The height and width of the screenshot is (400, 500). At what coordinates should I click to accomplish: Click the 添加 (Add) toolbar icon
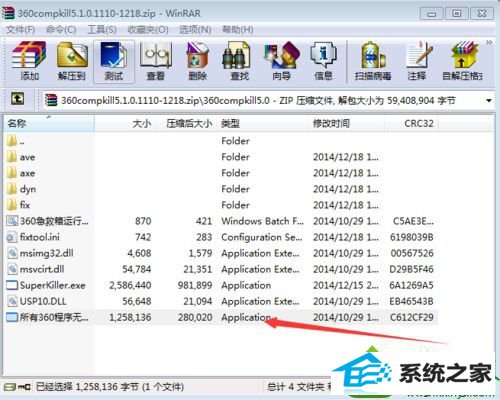click(29, 61)
